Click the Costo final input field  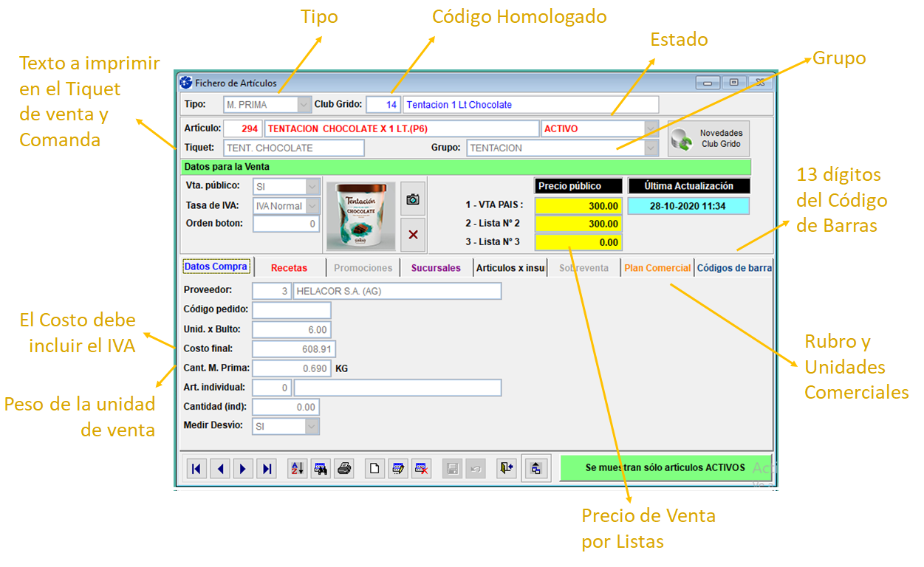click(292, 348)
